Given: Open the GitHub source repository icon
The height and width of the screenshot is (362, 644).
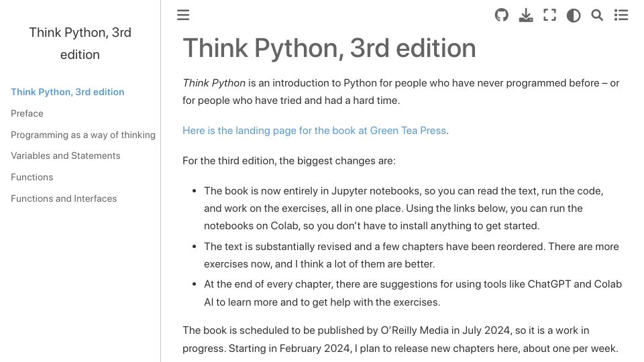Looking at the screenshot, I should click(x=502, y=15).
